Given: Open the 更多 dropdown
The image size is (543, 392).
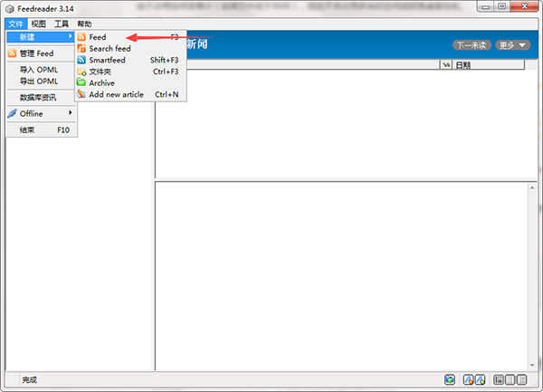Looking at the screenshot, I should pos(512,44).
